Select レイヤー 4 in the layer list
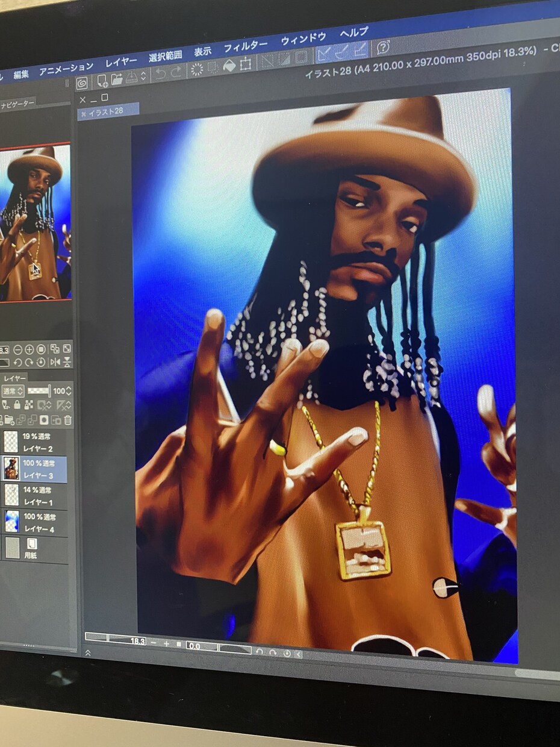The width and height of the screenshot is (560, 747). coord(34,523)
